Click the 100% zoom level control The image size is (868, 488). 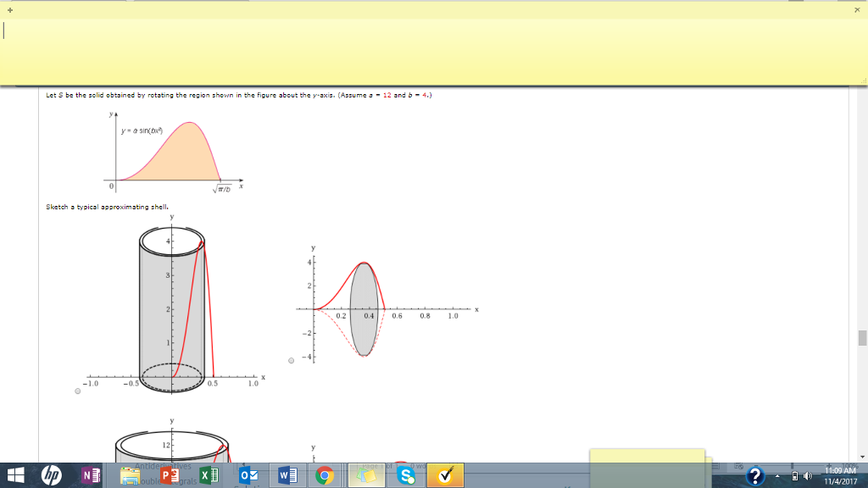coord(849,465)
